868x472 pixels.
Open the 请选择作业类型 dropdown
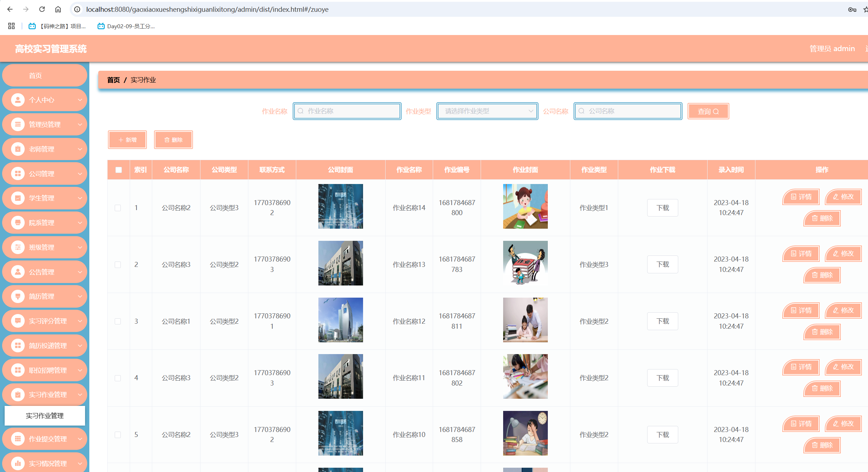pos(487,111)
